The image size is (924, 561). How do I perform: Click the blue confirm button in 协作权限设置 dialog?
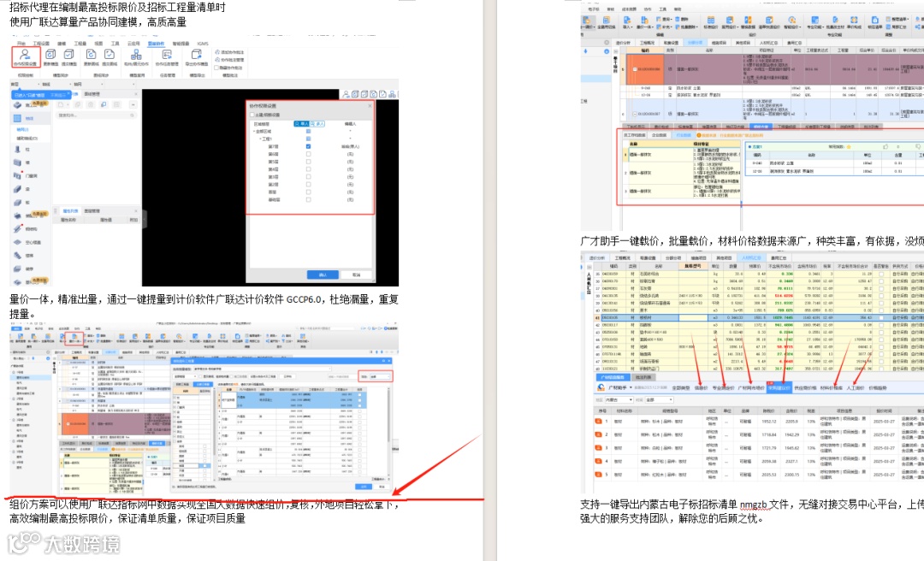323,275
